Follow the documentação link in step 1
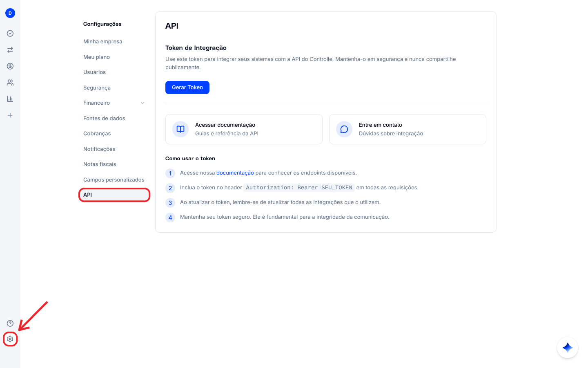This screenshot has height=368, width=588. point(235,173)
